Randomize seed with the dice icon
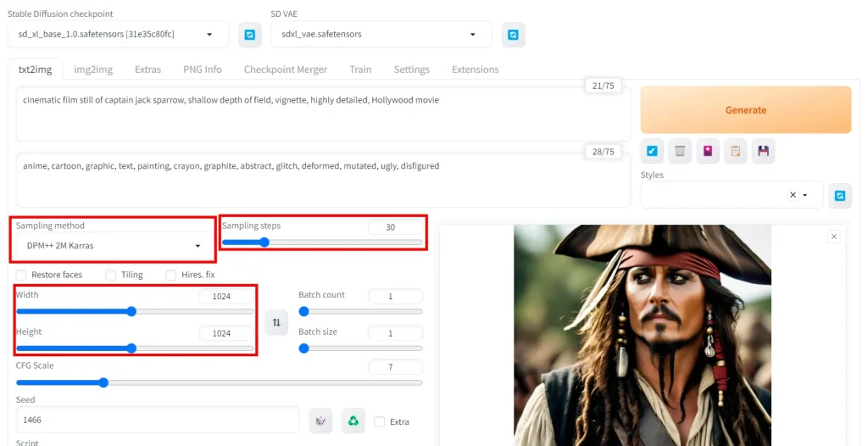Viewport: 868px width, 446px height. [320, 421]
